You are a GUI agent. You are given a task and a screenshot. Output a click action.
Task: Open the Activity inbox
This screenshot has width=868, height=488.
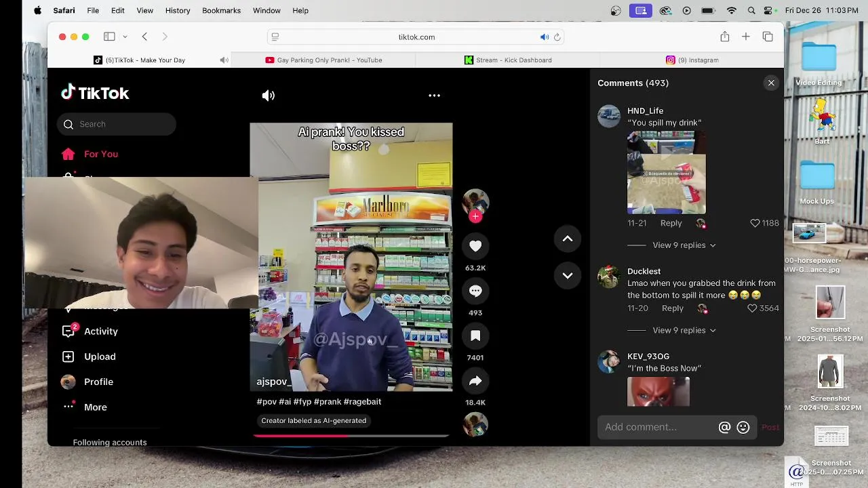tap(91, 331)
